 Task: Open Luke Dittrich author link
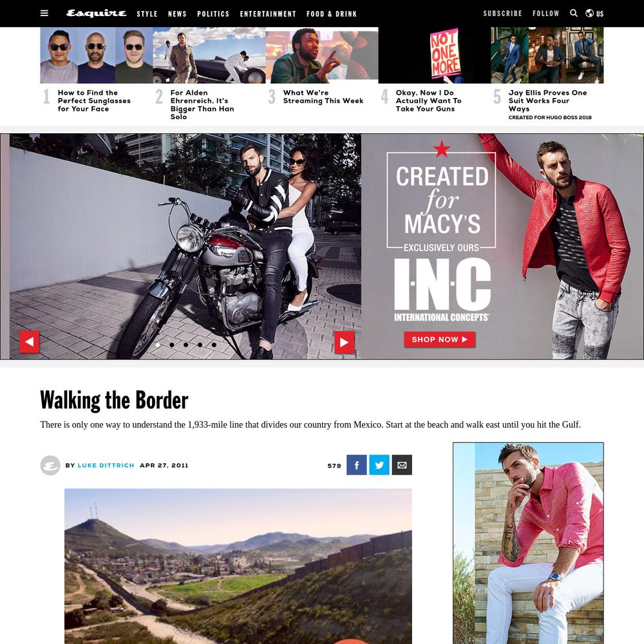coord(106,466)
